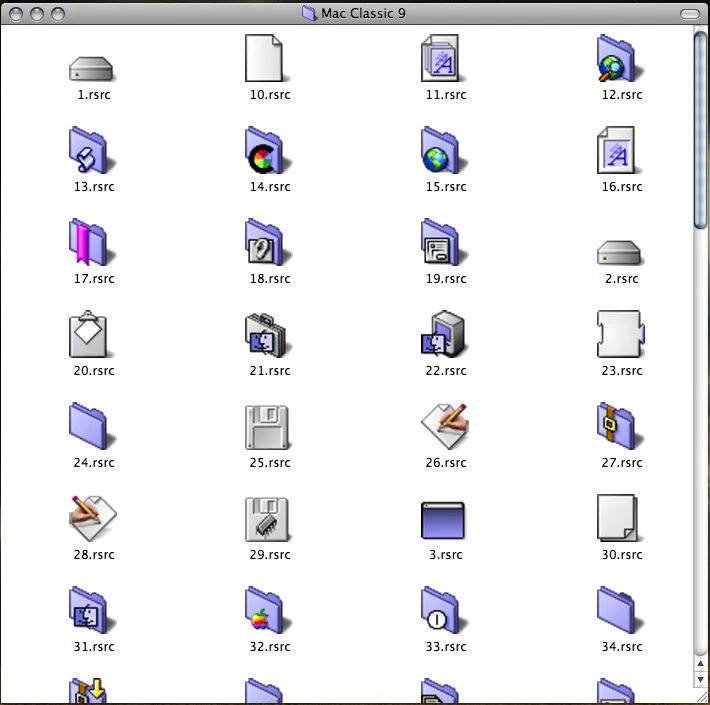Click the file name 3.rsrc
Viewport: 710px width, 705px height.
[446, 554]
